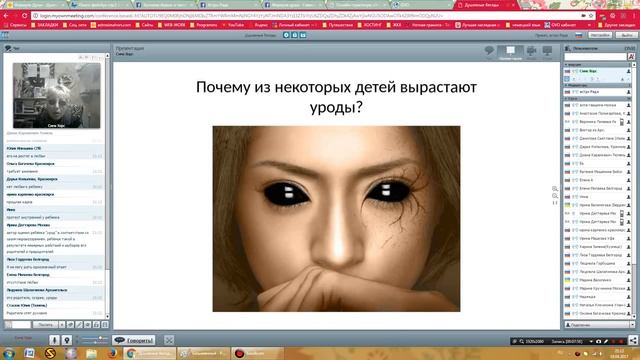Image resolution: width=640 pixels, height=360 pixels.
Task: Click the Выйти exit button
Action: [x=627, y=35]
